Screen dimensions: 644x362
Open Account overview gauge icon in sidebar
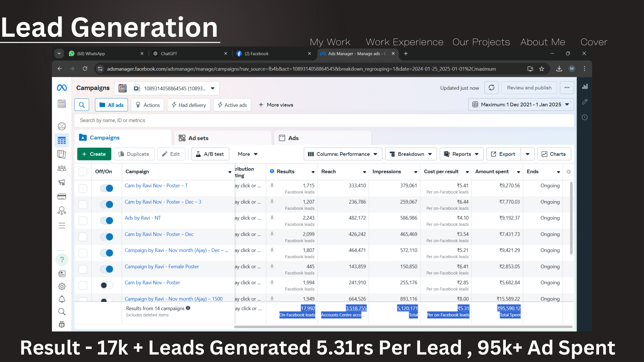point(62,126)
